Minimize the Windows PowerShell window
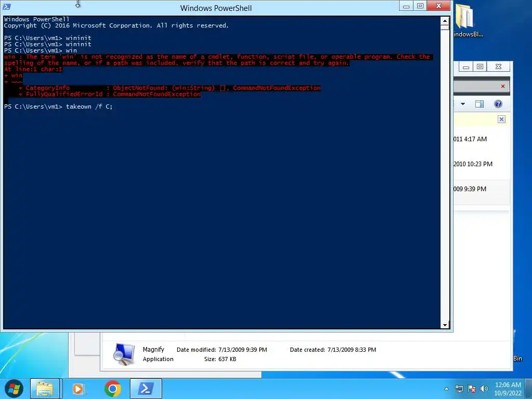This screenshot has height=399, width=532. pos(406,6)
